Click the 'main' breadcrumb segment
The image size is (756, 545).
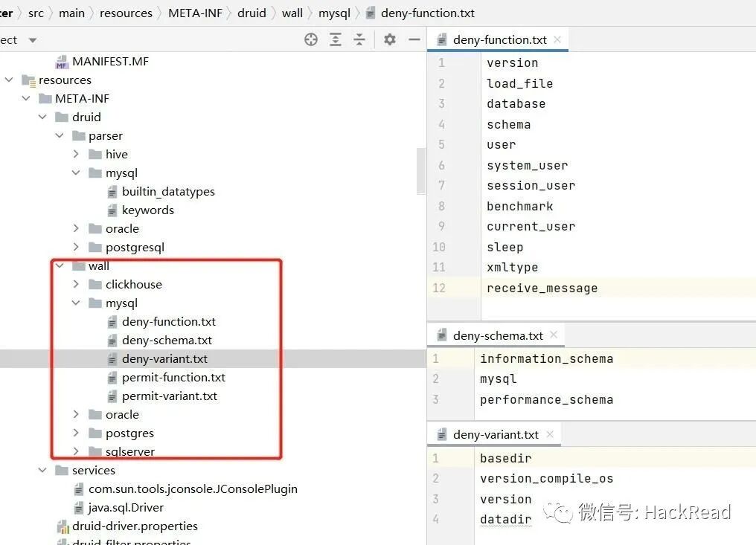click(71, 13)
